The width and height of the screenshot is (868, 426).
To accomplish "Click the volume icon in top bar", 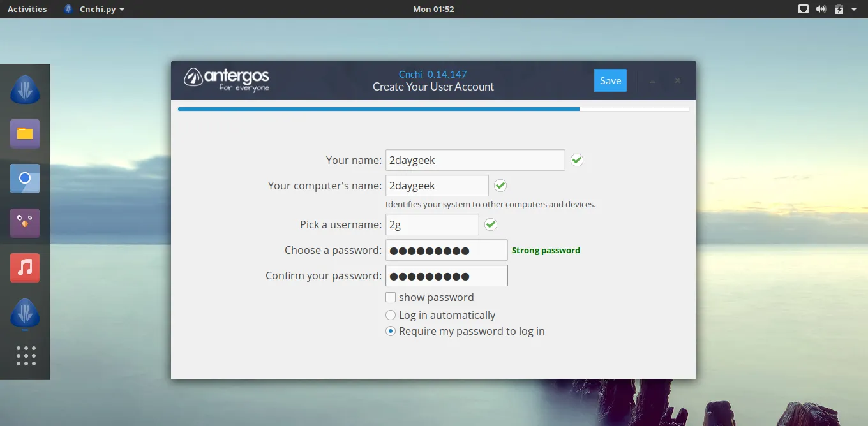I will click(x=821, y=9).
